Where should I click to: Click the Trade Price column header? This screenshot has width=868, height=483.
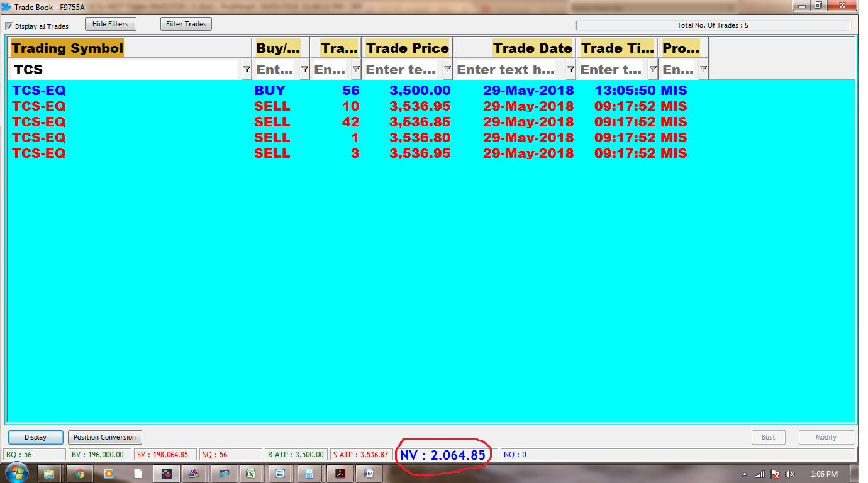pyautogui.click(x=408, y=48)
